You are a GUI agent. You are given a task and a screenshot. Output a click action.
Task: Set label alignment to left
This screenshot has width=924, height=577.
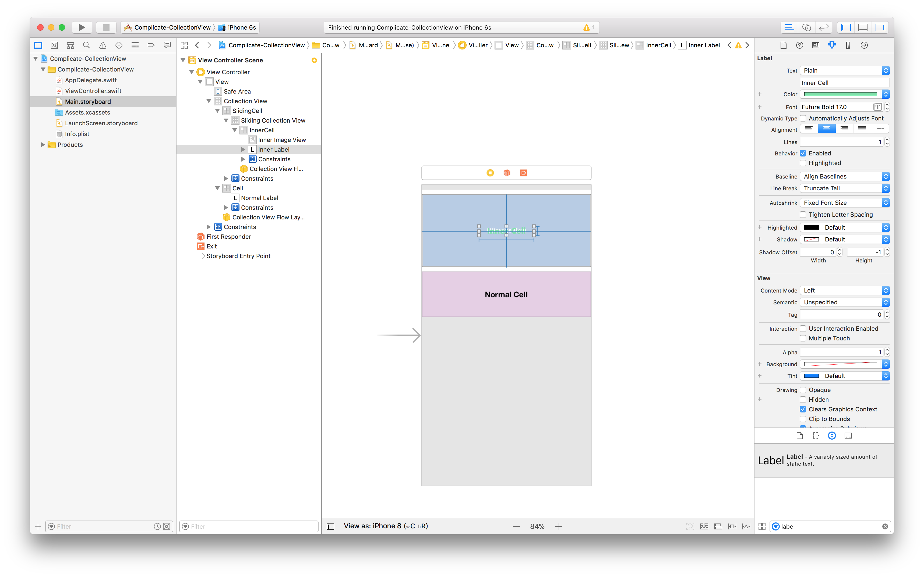coord(809,129)
